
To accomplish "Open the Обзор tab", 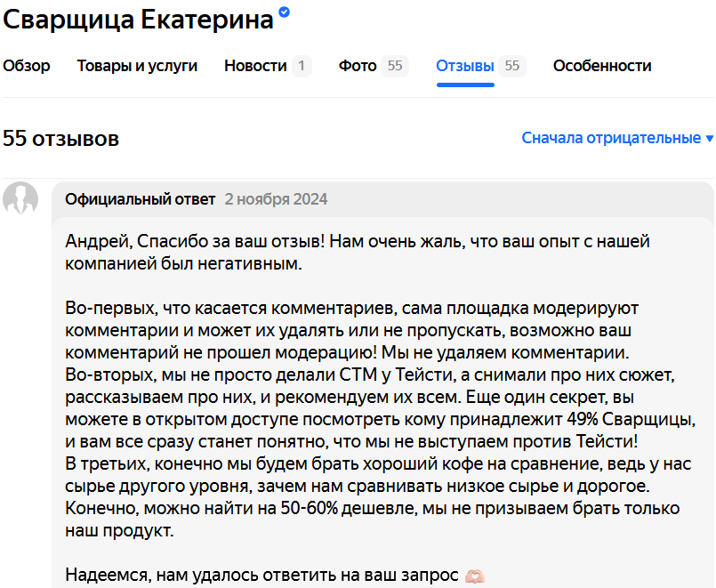I will [x=27, y=66].
